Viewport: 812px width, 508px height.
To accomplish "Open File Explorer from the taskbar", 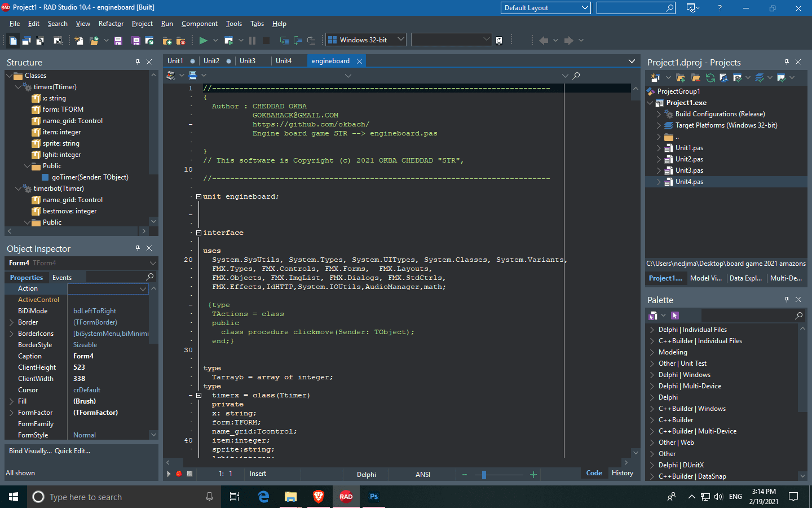I will click(291, 497).
